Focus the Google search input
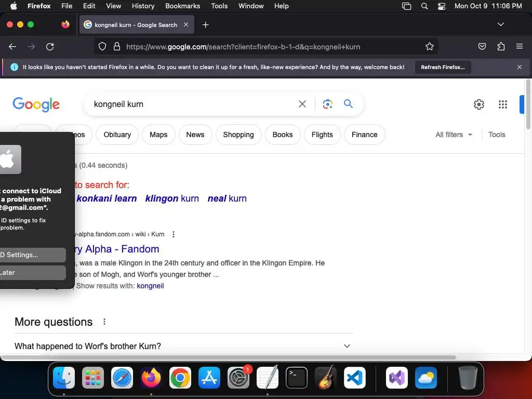 tap(193, 104)
